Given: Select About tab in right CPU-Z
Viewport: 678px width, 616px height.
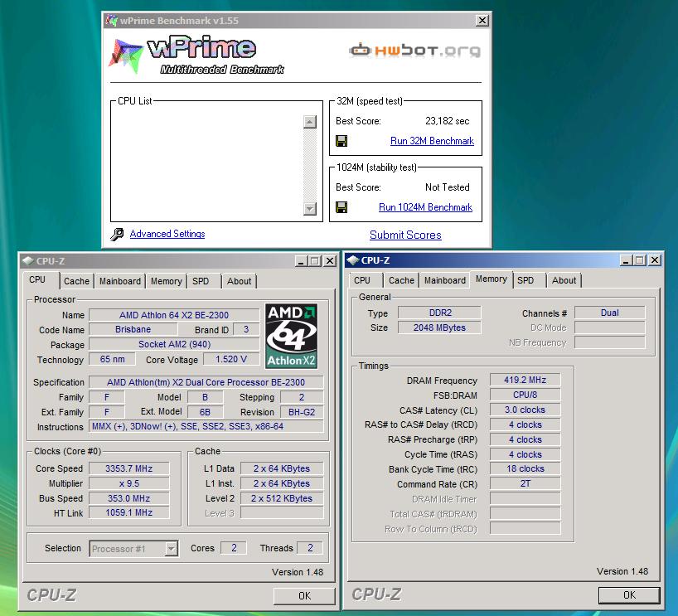Looking at the screenshot, I should click(x=564, y=280).
